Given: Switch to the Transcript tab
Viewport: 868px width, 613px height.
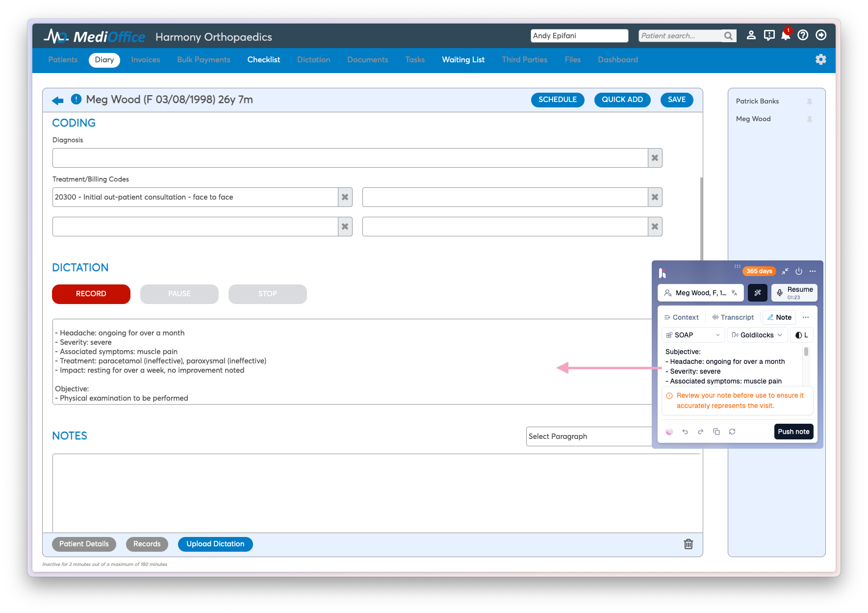Looking at the screenshot, I should point(733,317).
